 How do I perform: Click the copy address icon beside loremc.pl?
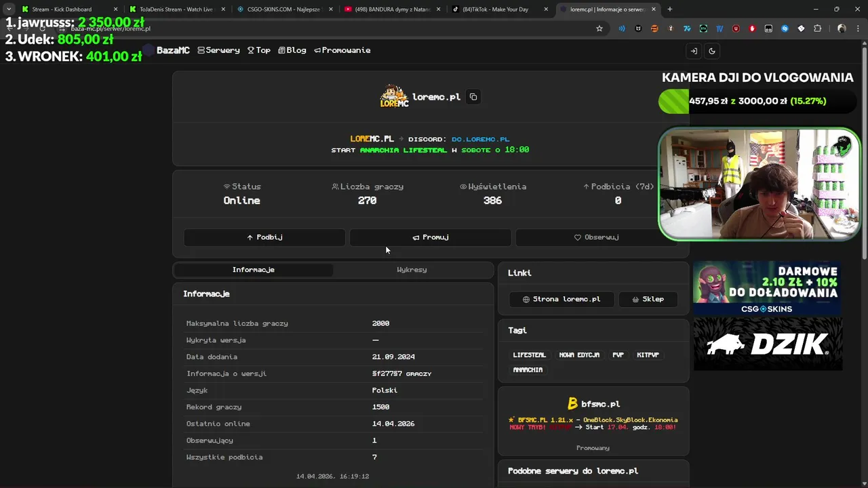coord(473,97)
